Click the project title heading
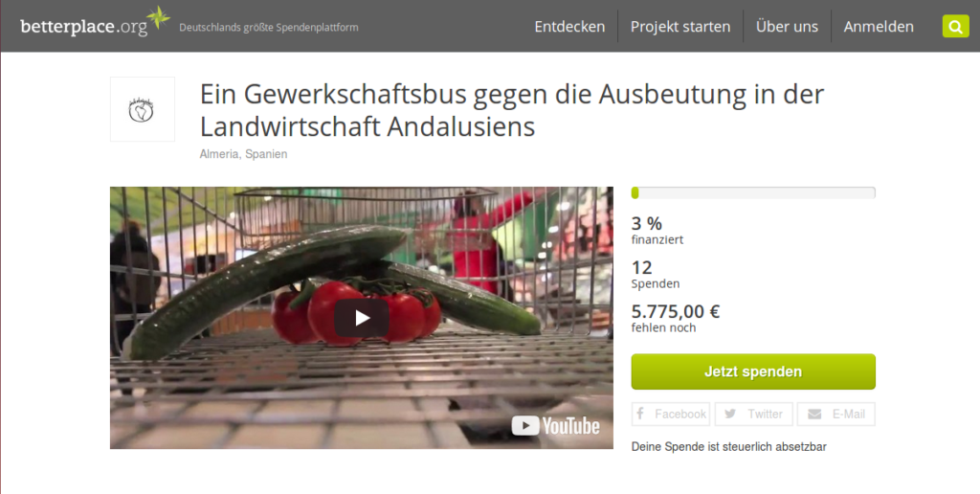 (x=512, y=110)
